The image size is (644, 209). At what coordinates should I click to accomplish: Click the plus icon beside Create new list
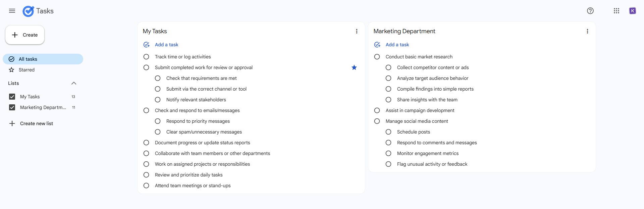click(12, 123)
